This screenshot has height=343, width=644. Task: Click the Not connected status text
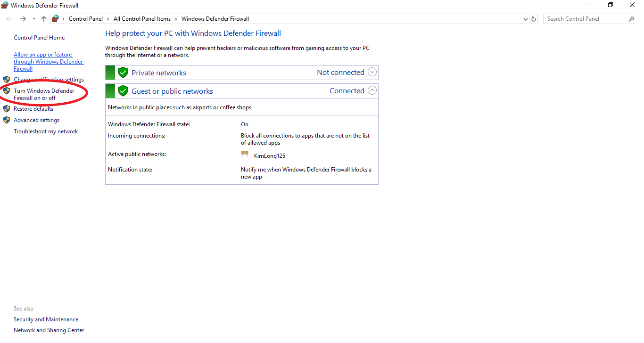[x=340, y=72]
